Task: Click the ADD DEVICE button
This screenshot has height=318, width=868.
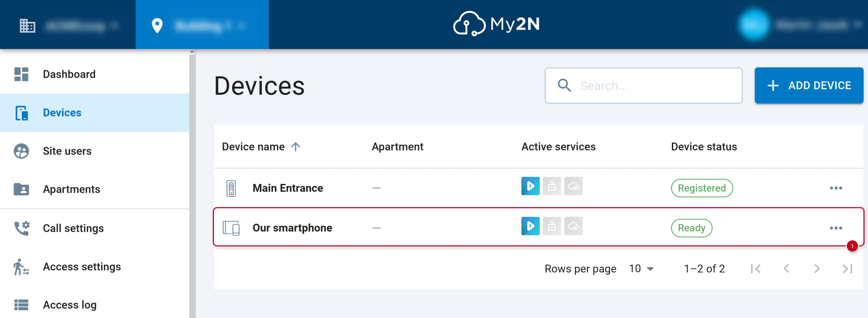Action: [809, 85]
